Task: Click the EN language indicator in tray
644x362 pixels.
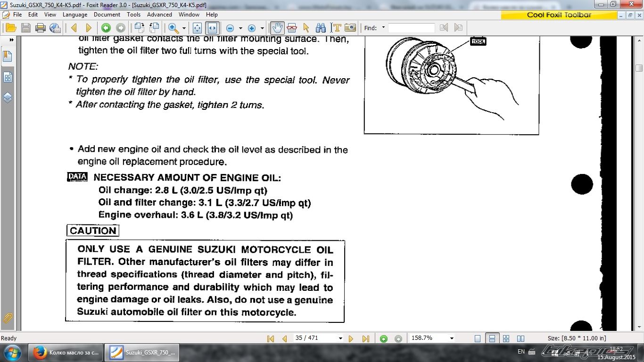Action: [521, 352]
